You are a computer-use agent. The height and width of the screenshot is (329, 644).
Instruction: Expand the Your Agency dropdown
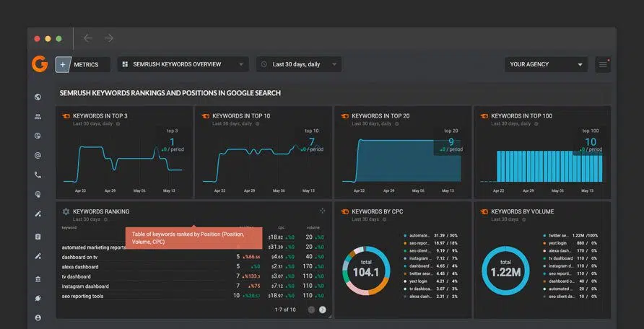click(546, 64)
